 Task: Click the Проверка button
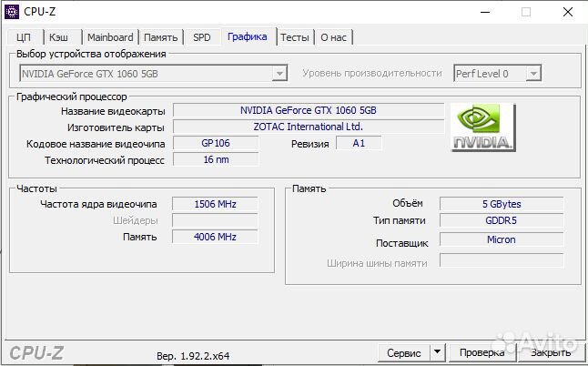[x=482, y=353]
